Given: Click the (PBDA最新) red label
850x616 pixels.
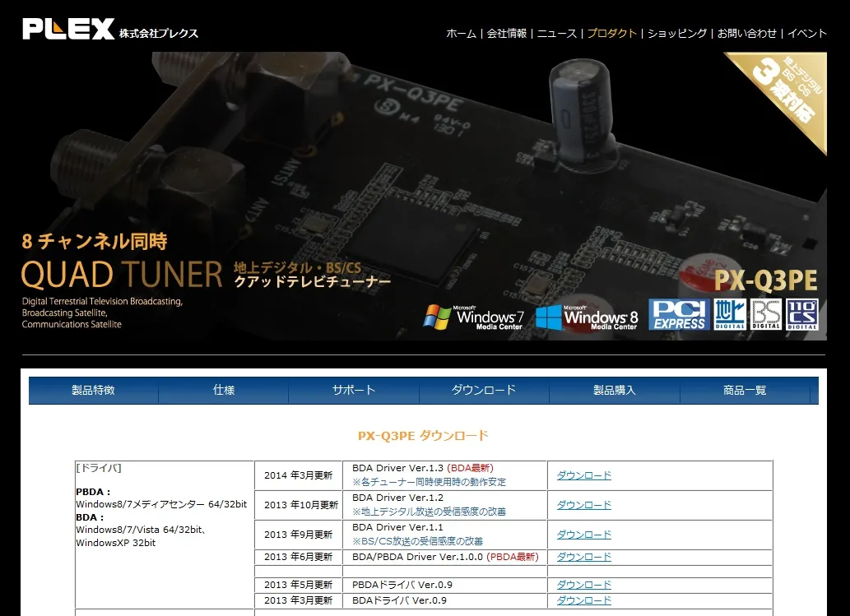Looking at the screenshot, I should (513, 557).
